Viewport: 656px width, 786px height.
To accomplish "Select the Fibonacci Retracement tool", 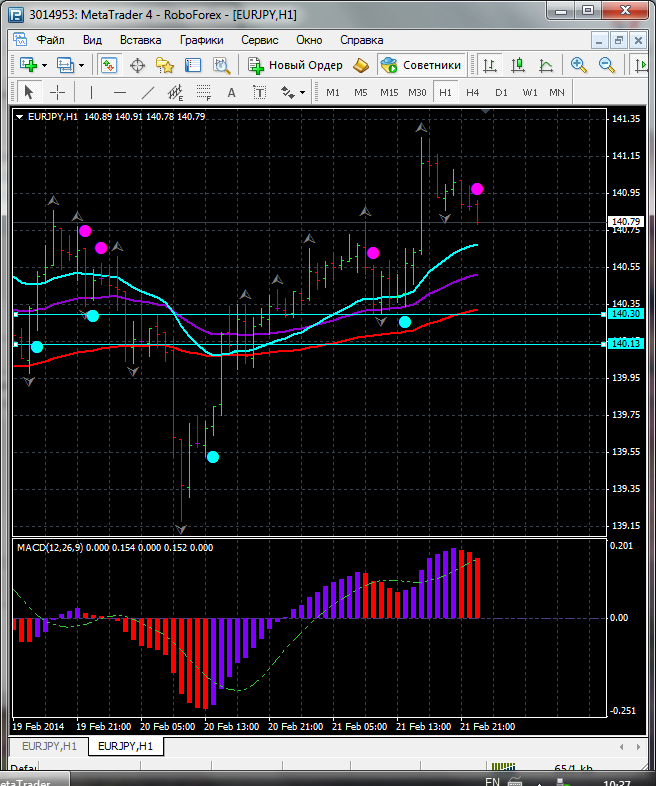I will tap(203, 92).
